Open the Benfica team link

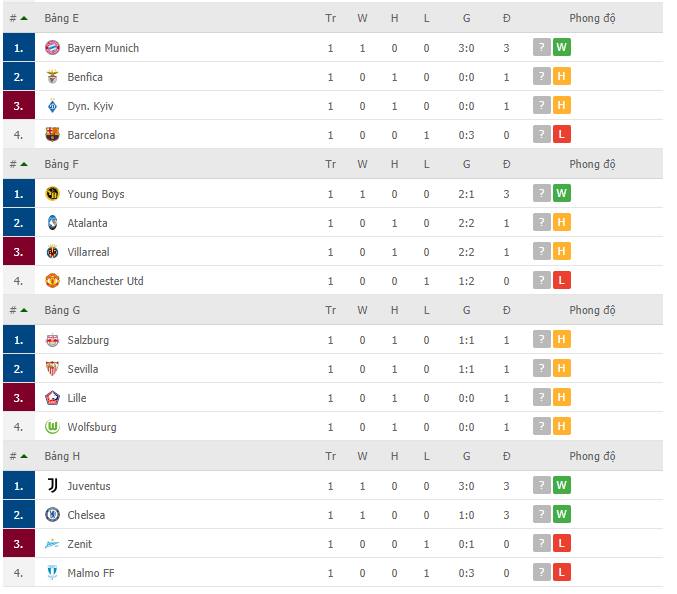click(85, 77)
